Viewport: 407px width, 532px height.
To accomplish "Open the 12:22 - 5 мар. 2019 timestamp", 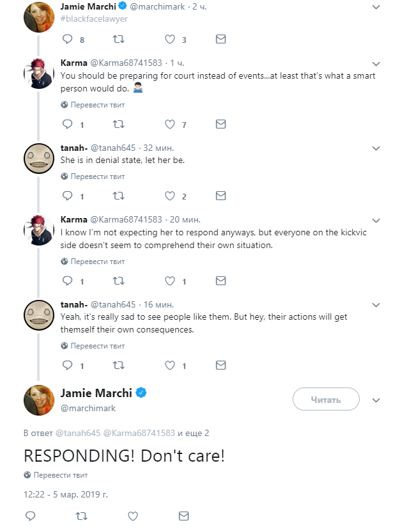I will (65, 494).
